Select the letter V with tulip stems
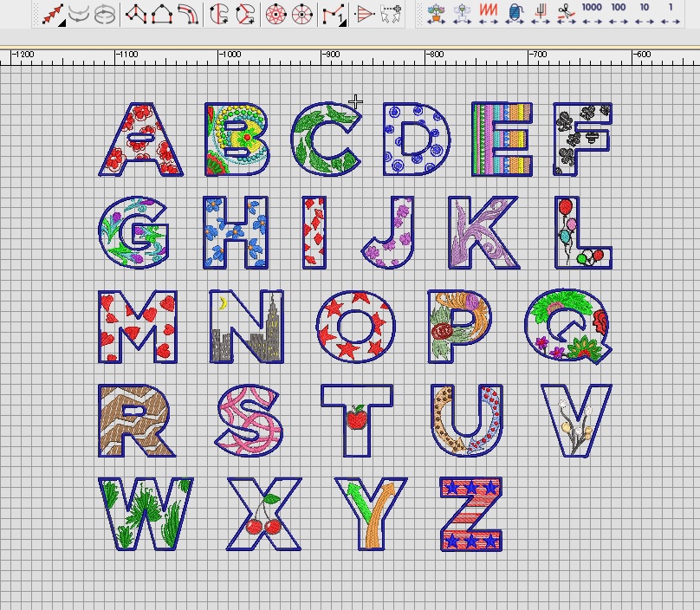 point(576,420)
